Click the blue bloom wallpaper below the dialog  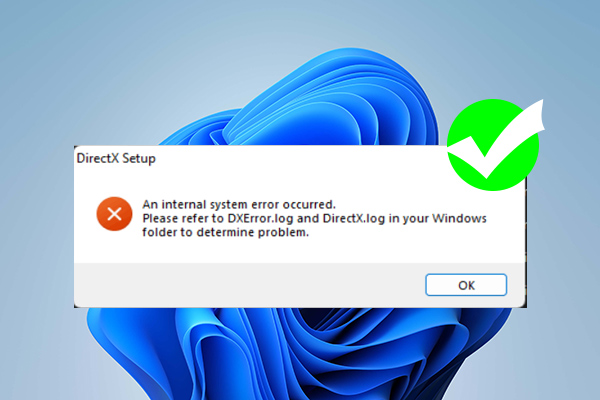tap(298, 352)
